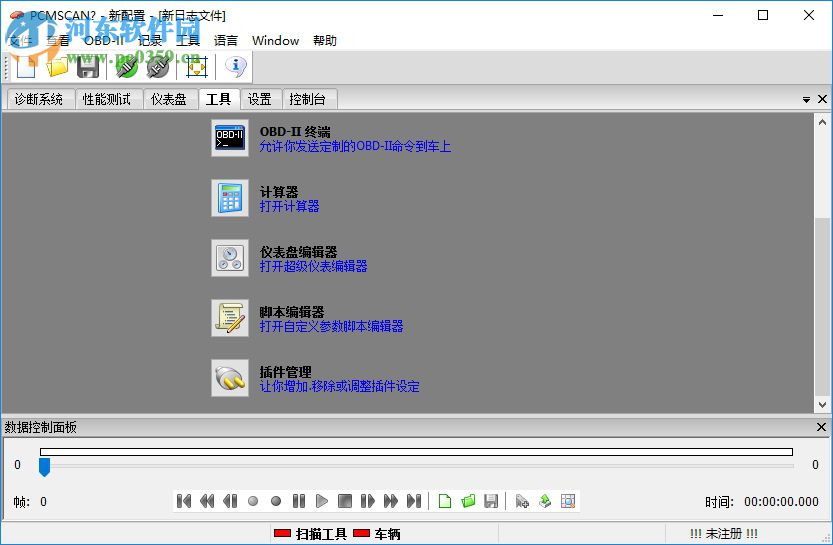Toggle the full screen toolbar icon
Screen dimensions: 833x545
(x=197, y=67)
